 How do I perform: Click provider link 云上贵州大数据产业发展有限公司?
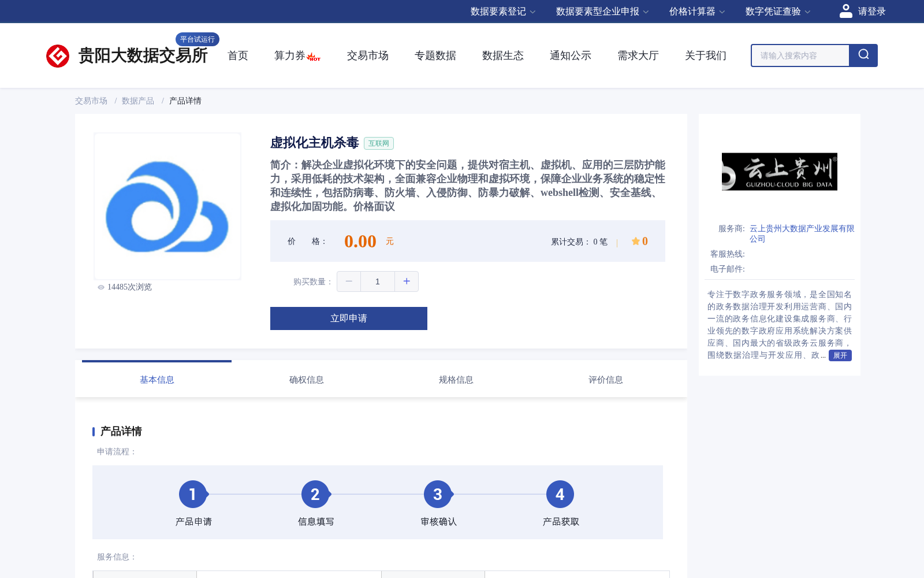tap(802, 234)
